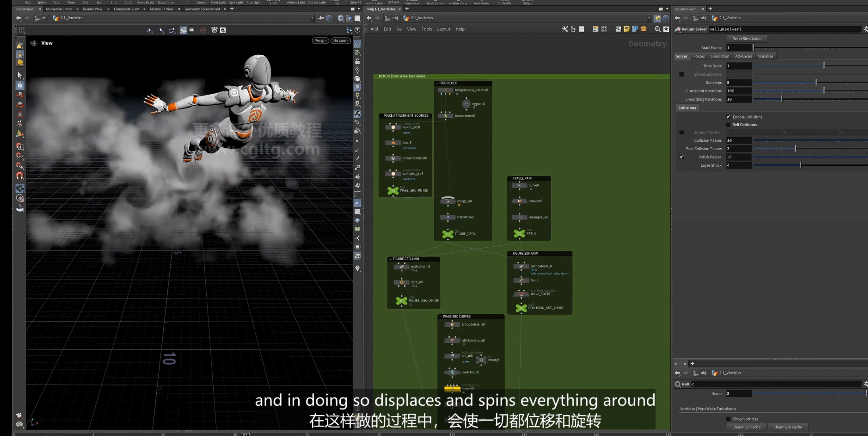Switch to the Forces tab
This screenshot has height=436, width=868.
click(x=698, y=56)
